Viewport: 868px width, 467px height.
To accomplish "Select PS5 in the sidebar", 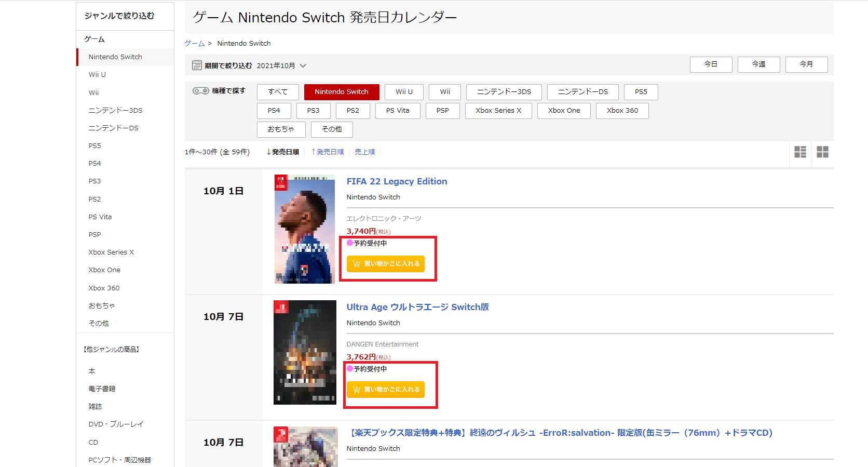I will click(x=94, y=146).
